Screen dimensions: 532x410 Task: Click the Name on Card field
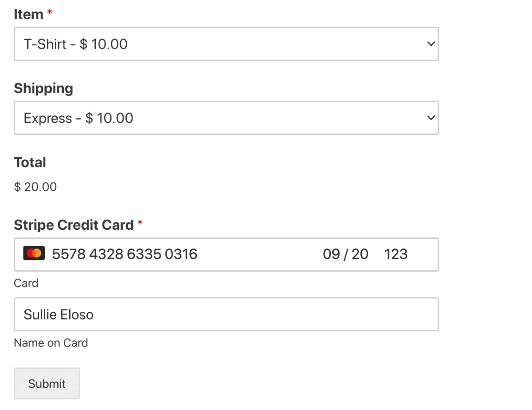tap(226, 314)
